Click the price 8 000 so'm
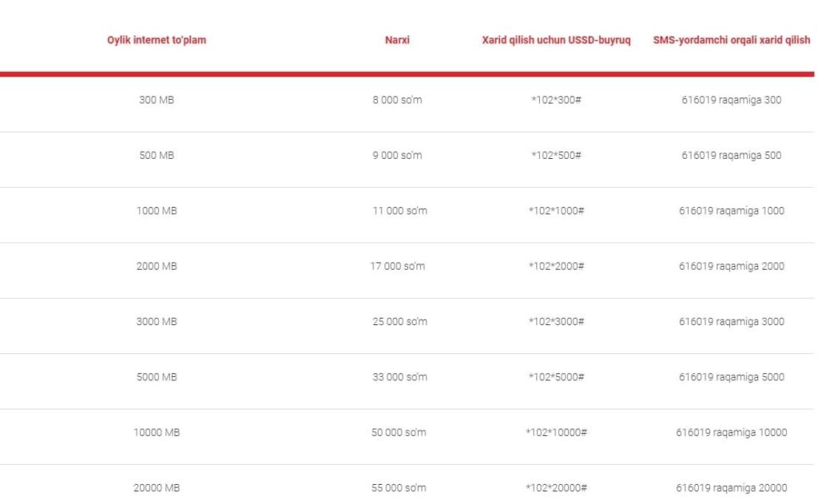 point(397,101)
